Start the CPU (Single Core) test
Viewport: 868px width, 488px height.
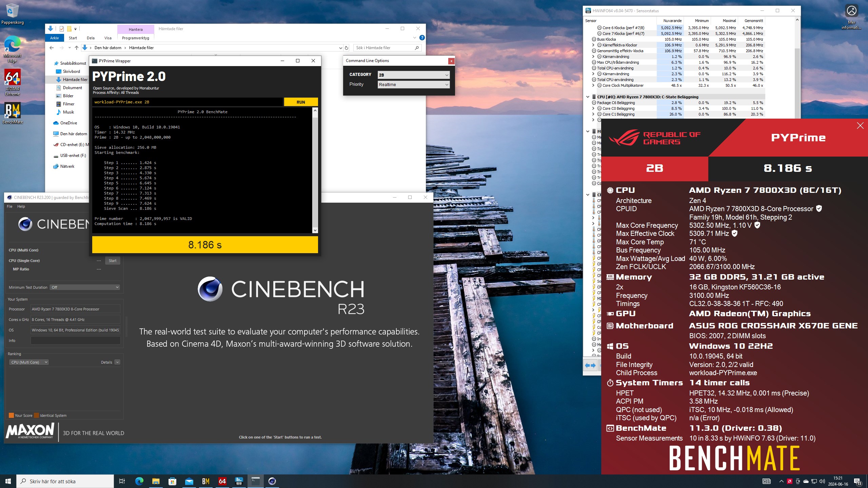pos(113,261)
